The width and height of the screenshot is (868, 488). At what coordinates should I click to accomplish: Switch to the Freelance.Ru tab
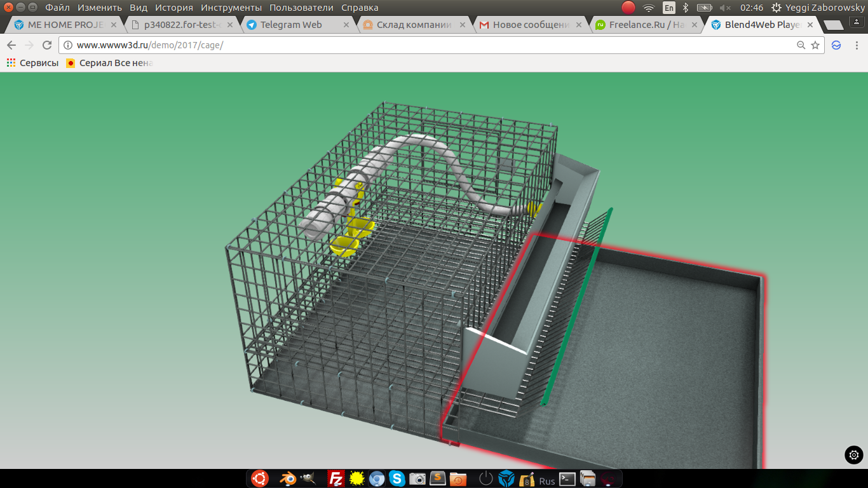pos(647,25)
